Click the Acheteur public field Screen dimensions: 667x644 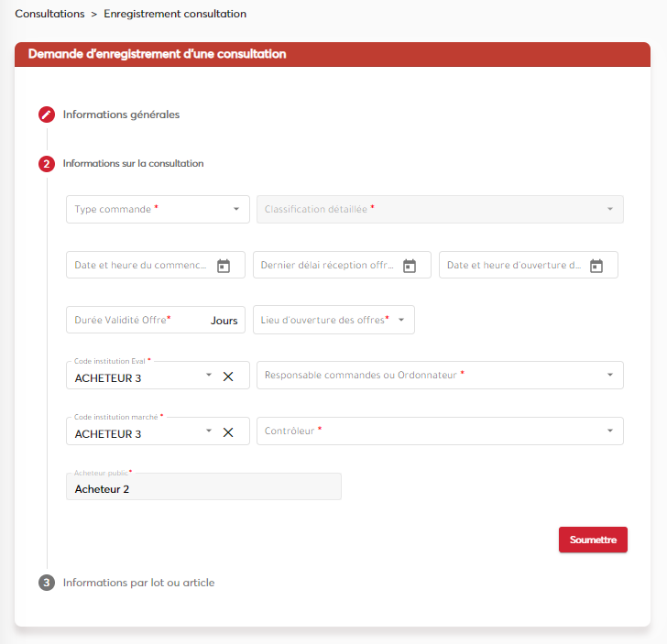(203, 488)
